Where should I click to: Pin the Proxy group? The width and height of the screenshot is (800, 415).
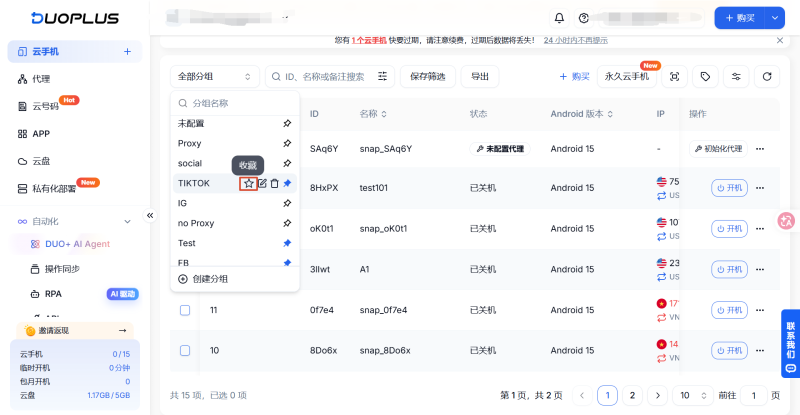(287, 143)
